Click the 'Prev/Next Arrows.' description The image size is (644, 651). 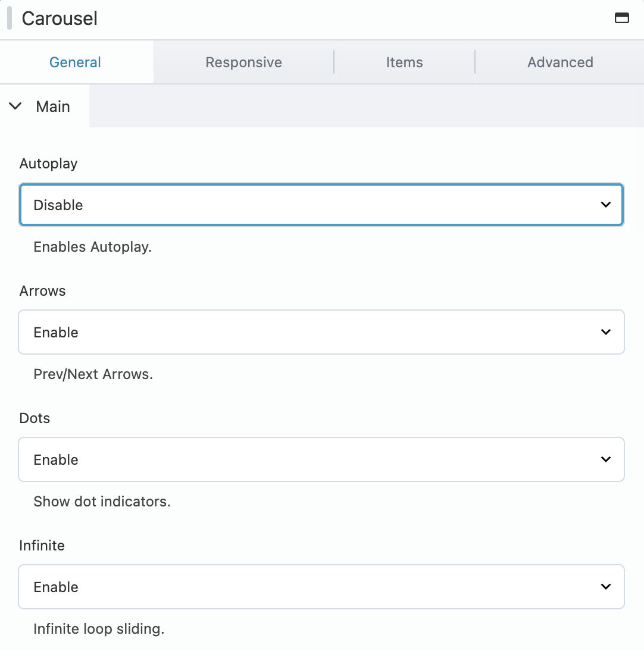pyautogui.click(x=93, y=374)
